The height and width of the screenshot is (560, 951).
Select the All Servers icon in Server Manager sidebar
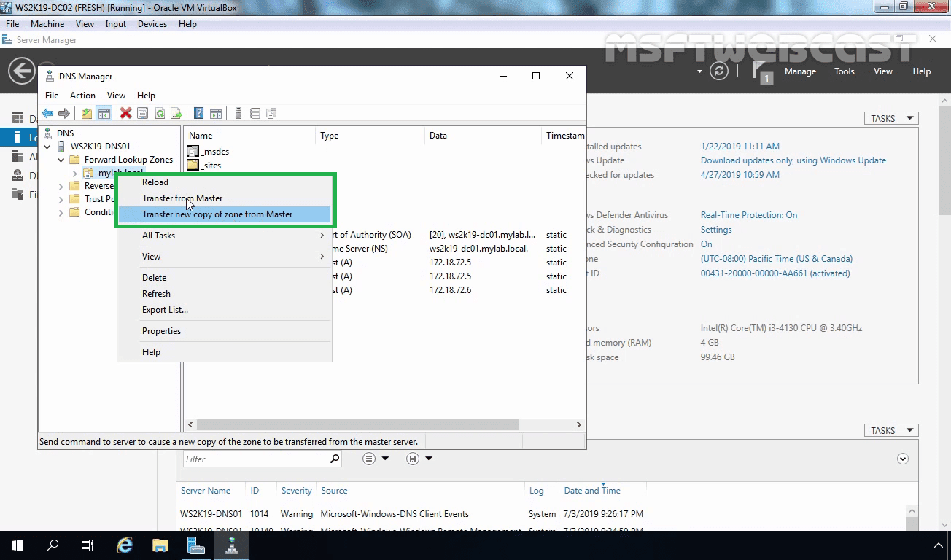pos(18,156)
